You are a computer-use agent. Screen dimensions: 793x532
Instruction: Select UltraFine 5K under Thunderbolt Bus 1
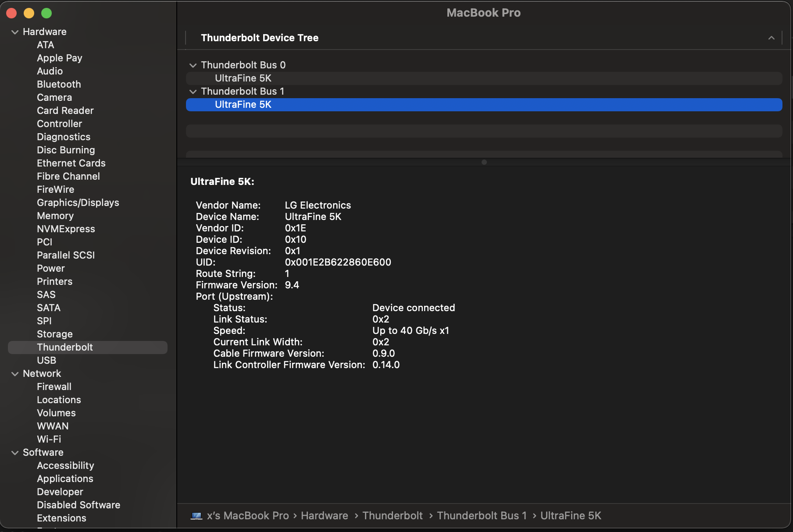click(x=484, y=105)
